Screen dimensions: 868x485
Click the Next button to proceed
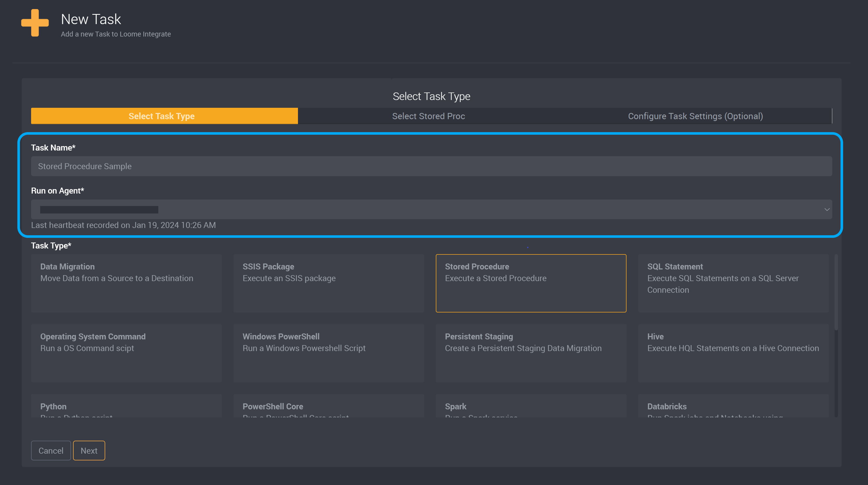click(89, 451)
